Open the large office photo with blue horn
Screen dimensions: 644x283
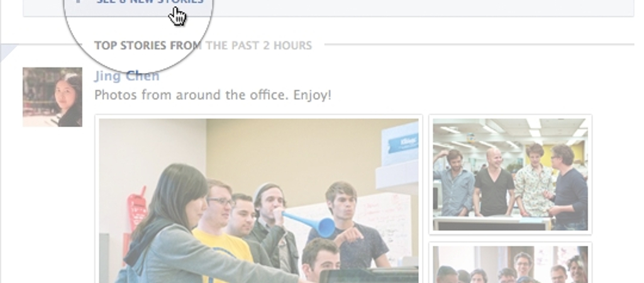tap(258, 201)
